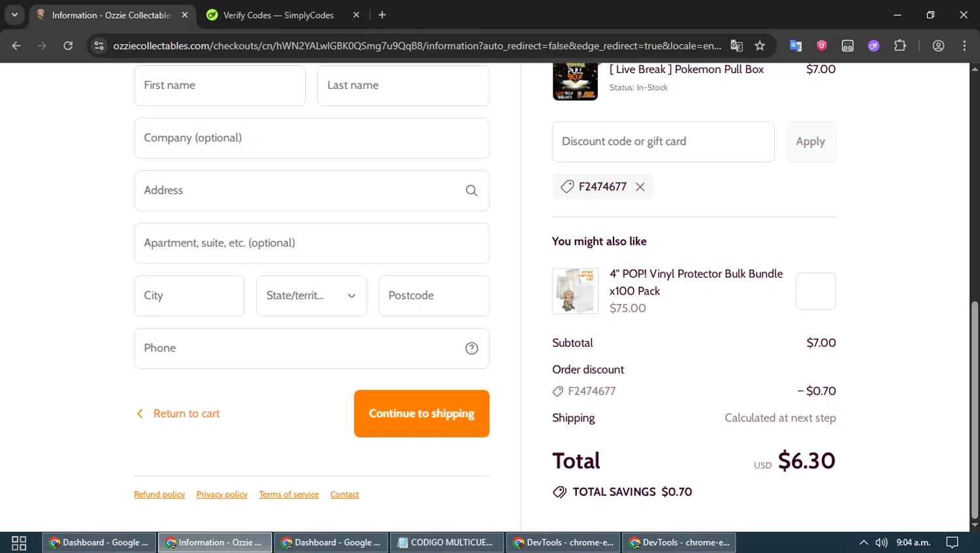Click the TOTAL SAVINGS $0.70 text
This screenshot has width=980, height=553.
click(632, 492)
